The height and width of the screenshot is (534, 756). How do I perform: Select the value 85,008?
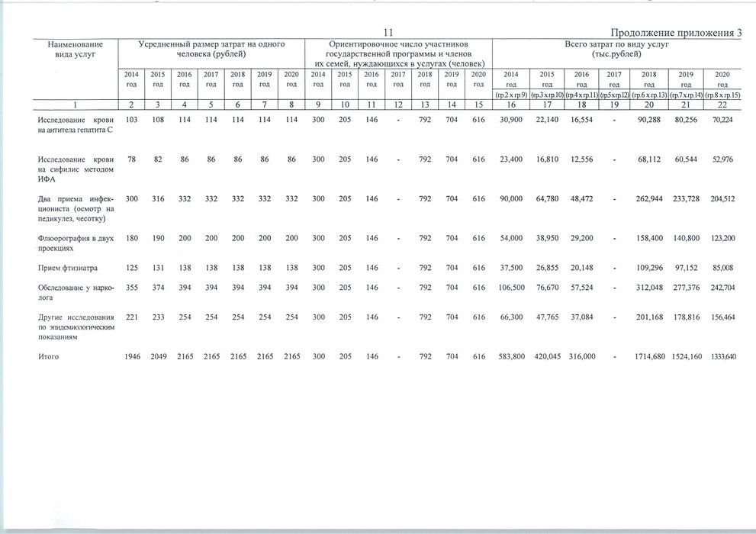(x=722, y=268)
